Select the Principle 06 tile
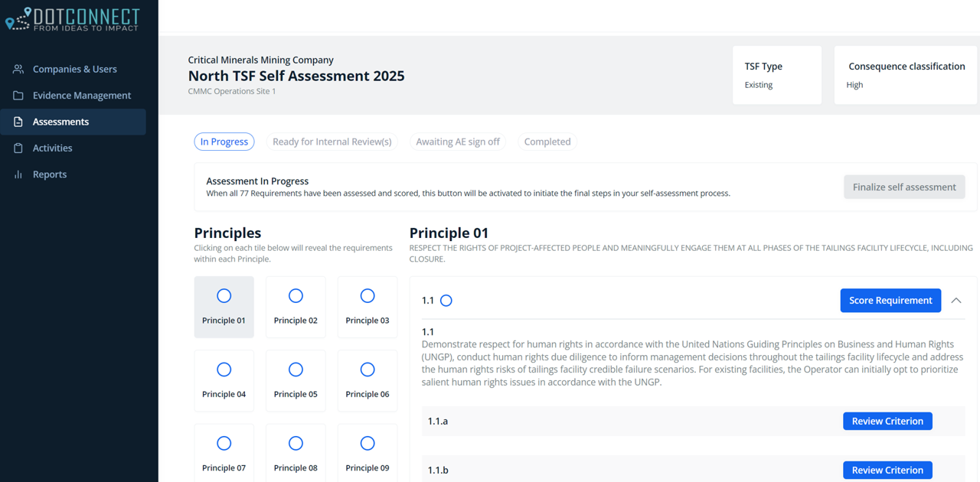Image resolution: width=980 pixels, height=482 pixels. pos(367,380)
